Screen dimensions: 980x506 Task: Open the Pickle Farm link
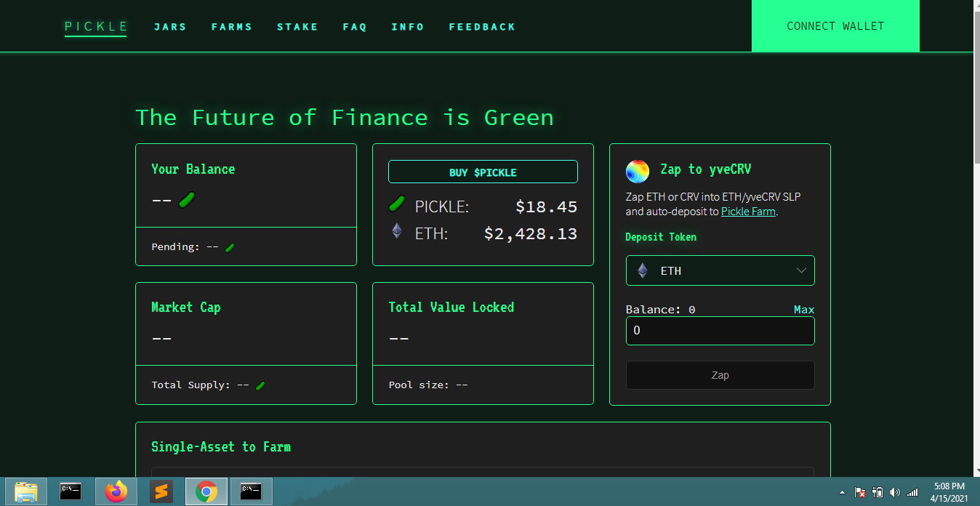pyautogui.click(x=747, y=211)
